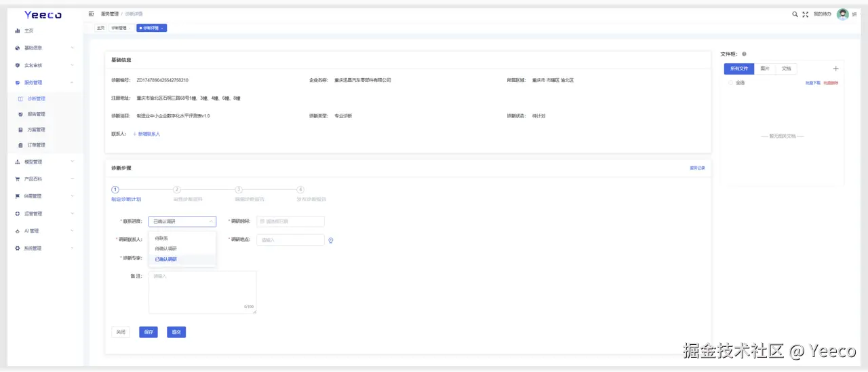Click the help question icon beside 文件柜

coord(744,54)
